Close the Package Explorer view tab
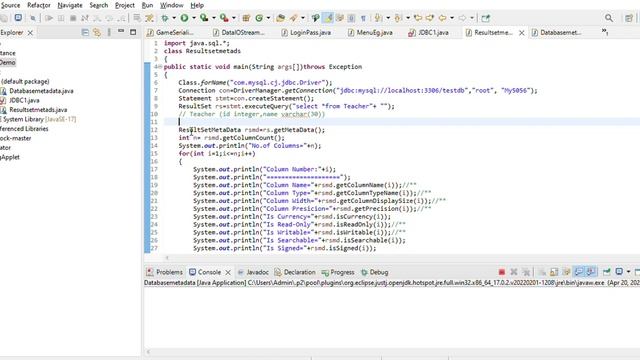The height and width of the screenshot is (360, 640). (30, 33)
